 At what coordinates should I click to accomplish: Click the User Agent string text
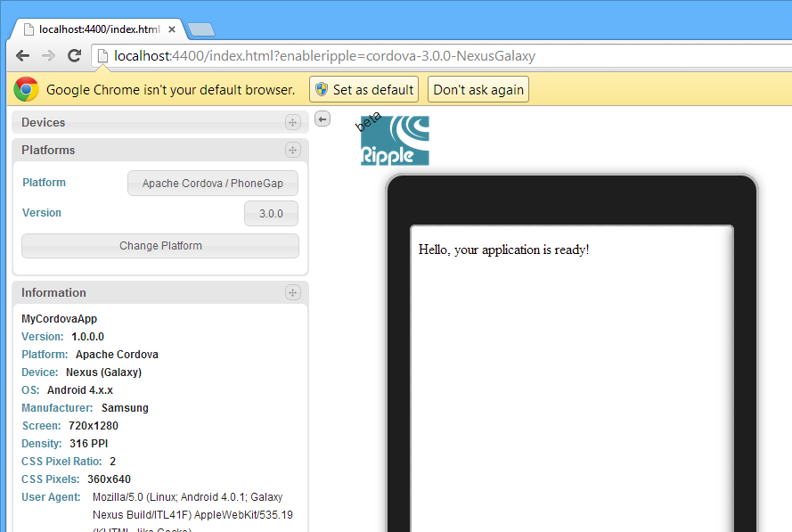tap(192, 512)
